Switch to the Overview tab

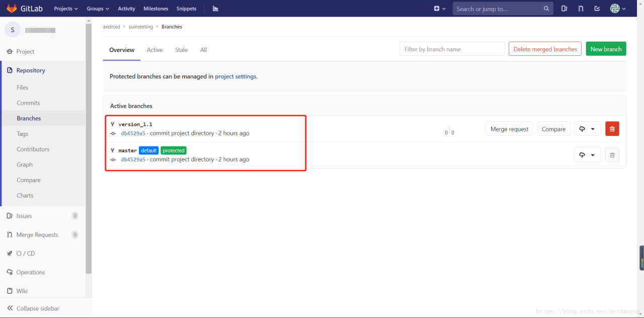pos(122,50)
